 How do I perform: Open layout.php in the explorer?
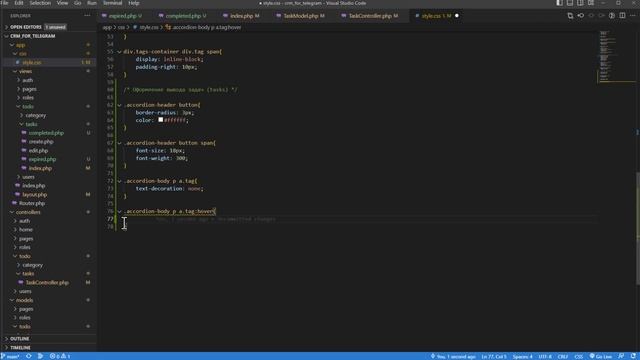[x=48, y=195]
